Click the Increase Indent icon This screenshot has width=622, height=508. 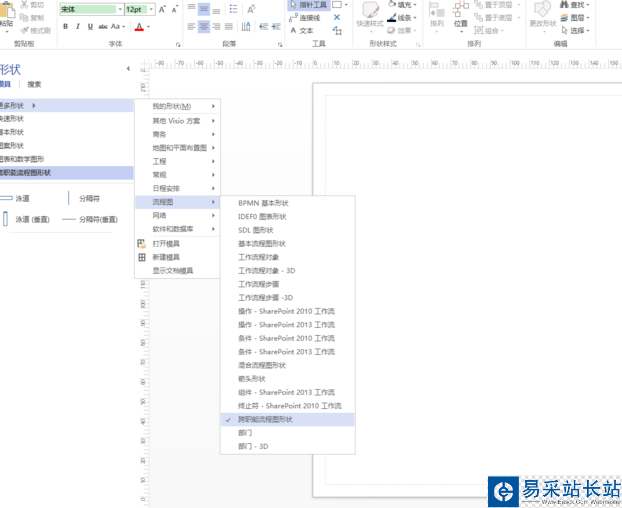[x=276, y=27]
